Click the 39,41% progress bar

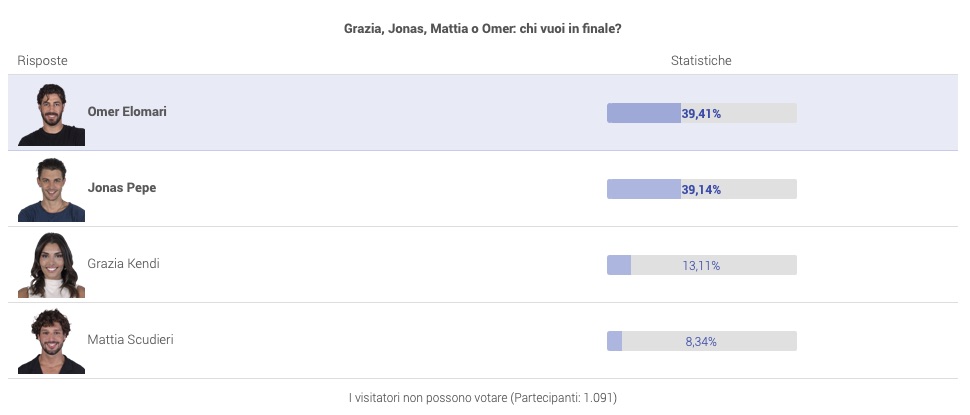tap(702, 113)
